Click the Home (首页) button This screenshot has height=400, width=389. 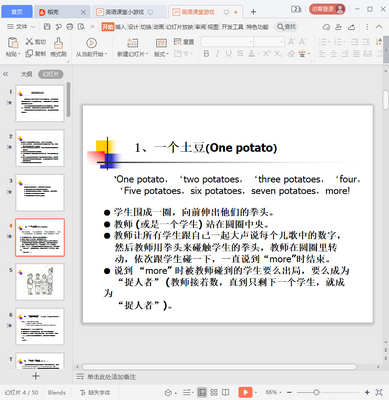pyautogui.click(x=17, y=12)
